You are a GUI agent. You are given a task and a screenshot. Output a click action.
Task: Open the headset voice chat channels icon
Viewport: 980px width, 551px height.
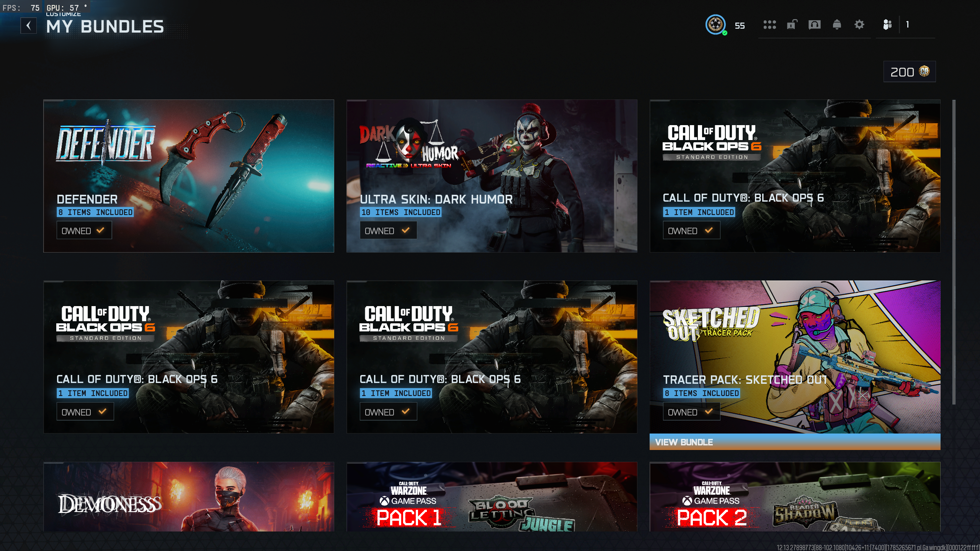(814, 25)
